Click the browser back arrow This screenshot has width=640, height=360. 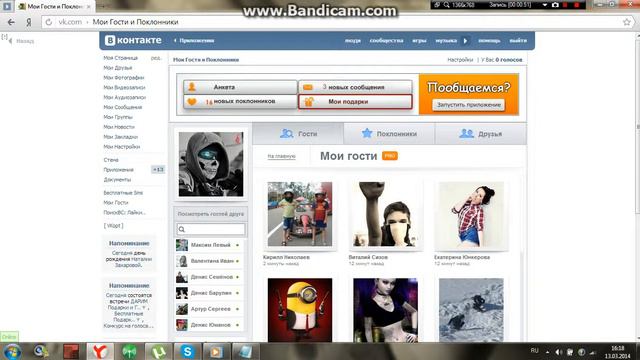tap(11, 22)
